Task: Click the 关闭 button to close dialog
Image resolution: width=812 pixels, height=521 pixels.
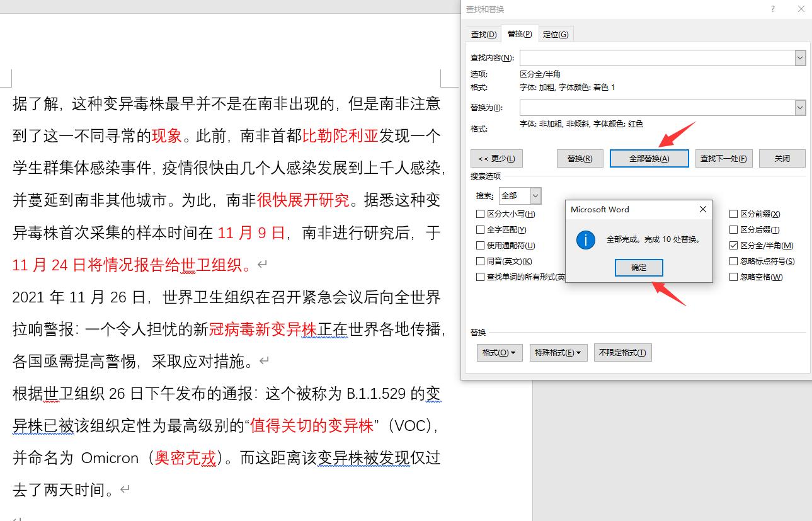Action: [x=782, y=158]
